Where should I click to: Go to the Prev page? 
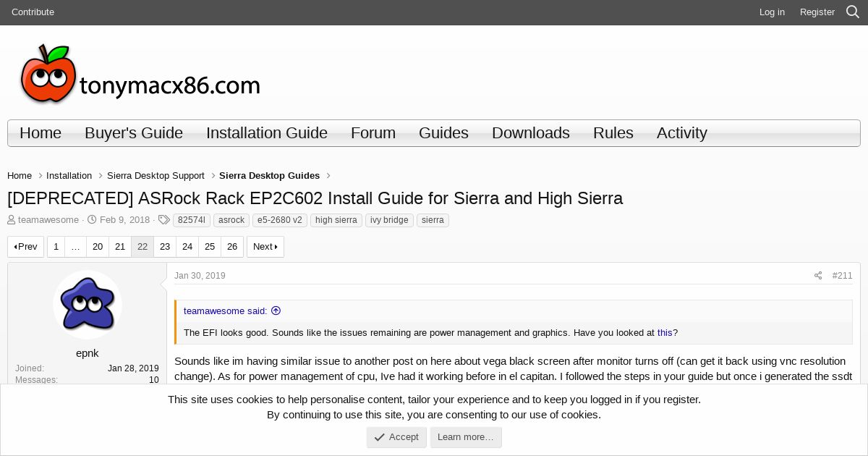click(x=26, y=247)
